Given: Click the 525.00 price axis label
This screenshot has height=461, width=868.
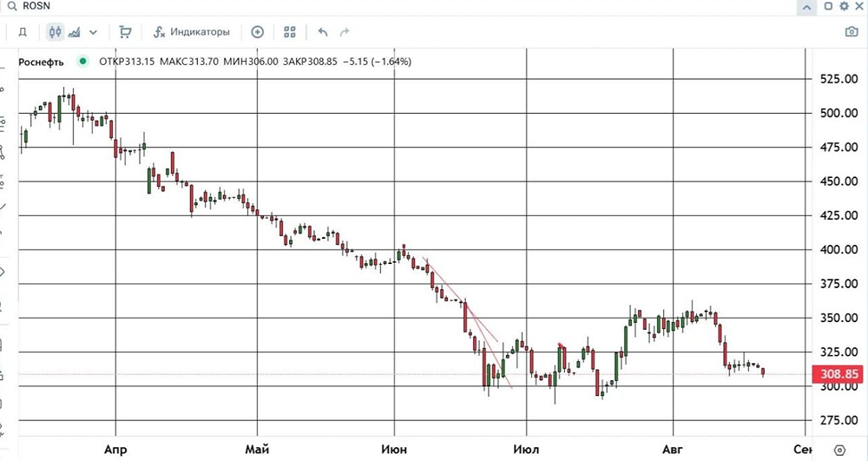Looking at the screenshot, I should (x=838, y=79).
